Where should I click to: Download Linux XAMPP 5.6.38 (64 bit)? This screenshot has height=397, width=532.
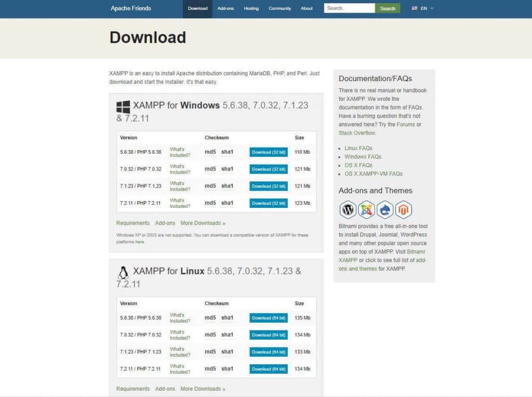[269, 318]
